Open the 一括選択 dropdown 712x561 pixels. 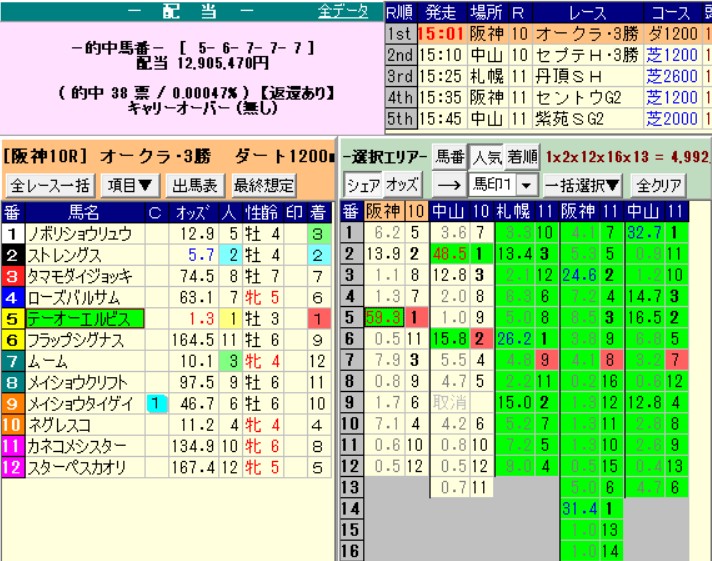[586, 185]
